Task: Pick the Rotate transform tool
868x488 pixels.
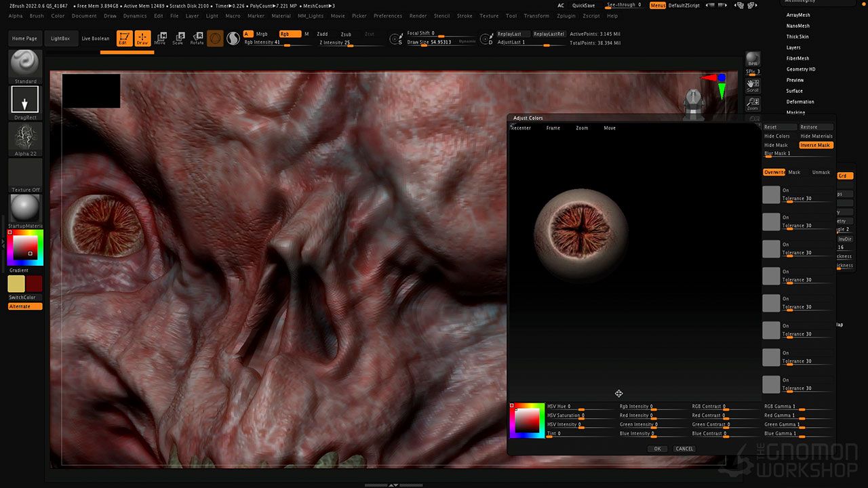Action: click(197, 39)
